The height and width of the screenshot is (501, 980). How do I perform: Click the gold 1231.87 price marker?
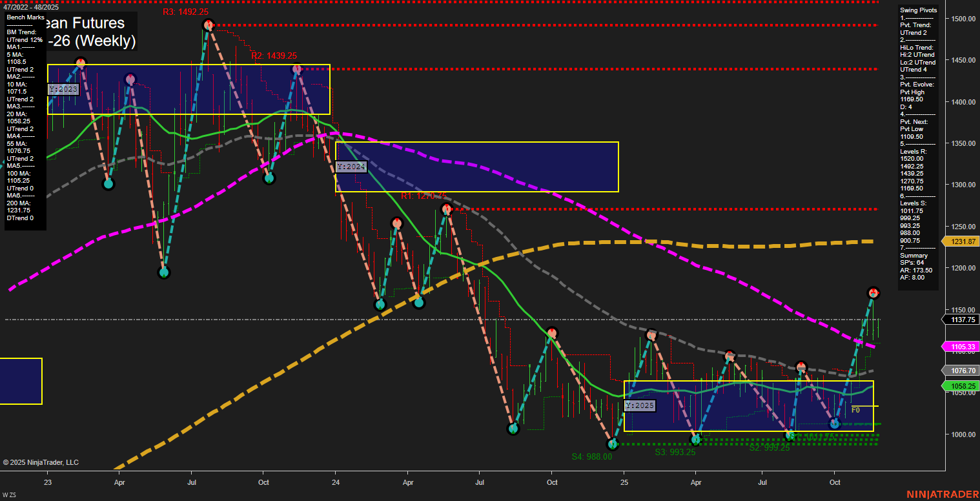click(x=962, y=241)
